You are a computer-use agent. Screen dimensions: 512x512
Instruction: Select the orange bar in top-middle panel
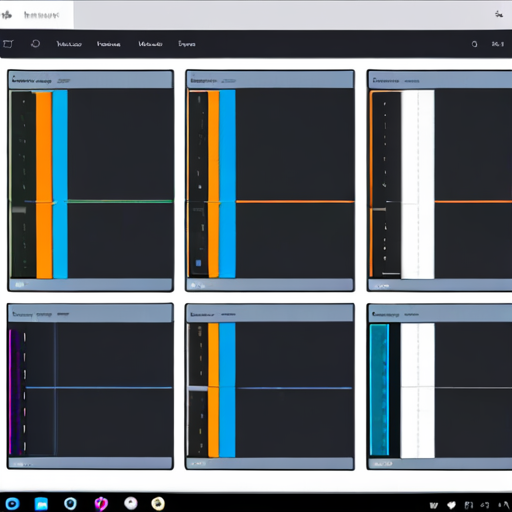point(214,184)
